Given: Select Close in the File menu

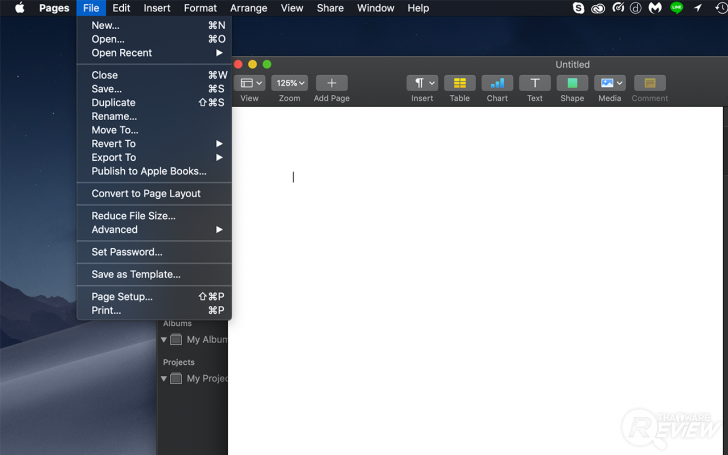Looking at the screenshot, I should coord(154,75).
